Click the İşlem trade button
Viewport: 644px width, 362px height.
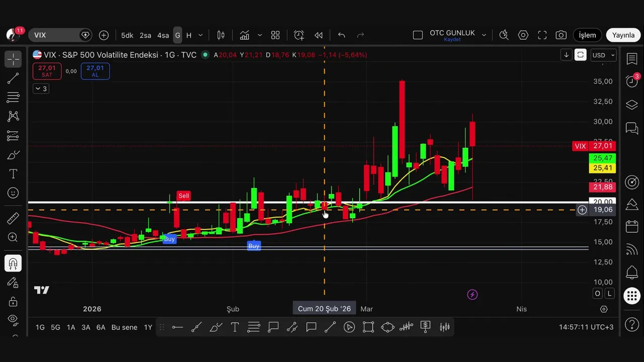587,35
